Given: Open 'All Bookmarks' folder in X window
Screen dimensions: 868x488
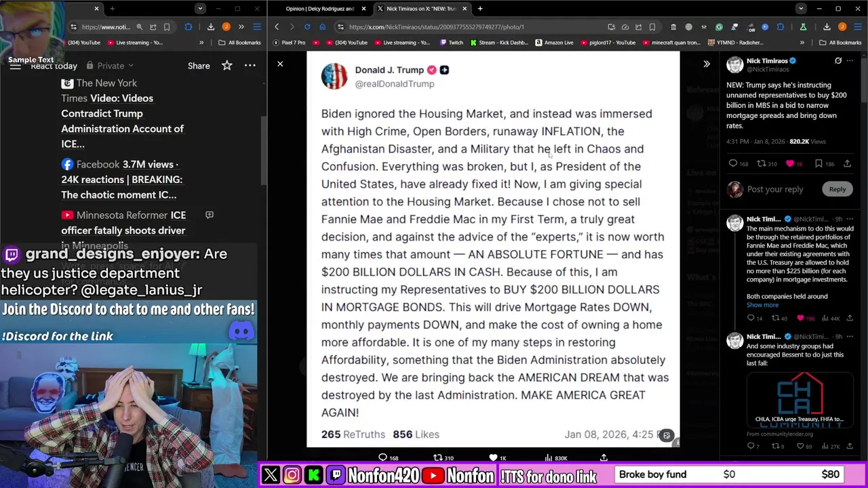Looking at the screenshot, I should 841,43.
